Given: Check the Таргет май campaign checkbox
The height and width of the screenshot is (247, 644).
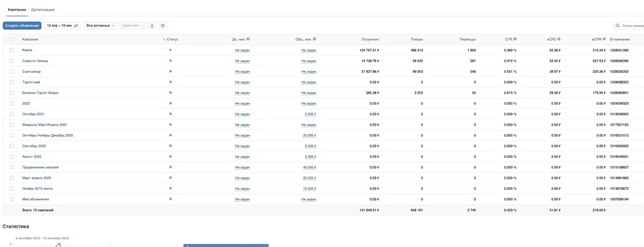Looking at the screenshot, I should point(12,82).
